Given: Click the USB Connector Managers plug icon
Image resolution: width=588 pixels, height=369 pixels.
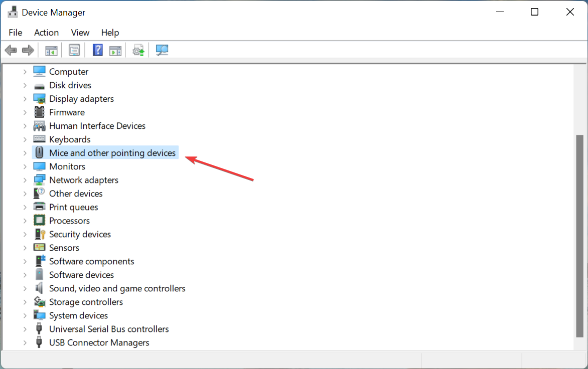Looking at the screenshot, I should [x=39, y=342].
